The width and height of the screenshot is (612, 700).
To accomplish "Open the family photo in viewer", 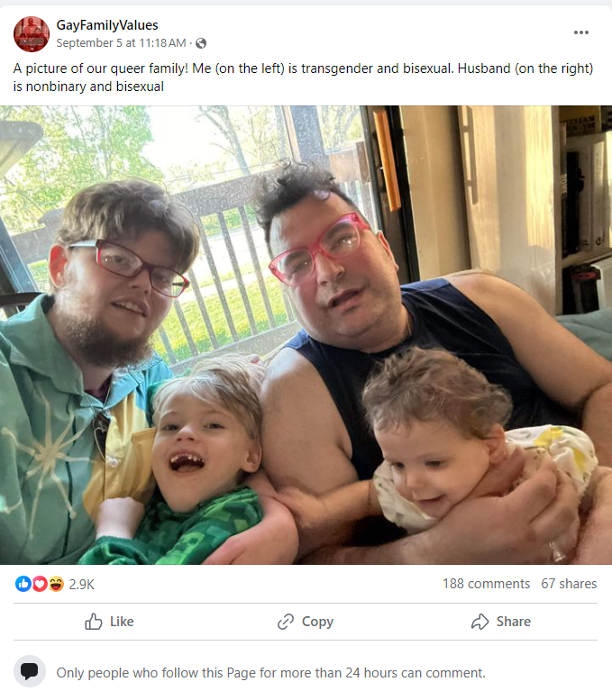I will tap(306, 335).
